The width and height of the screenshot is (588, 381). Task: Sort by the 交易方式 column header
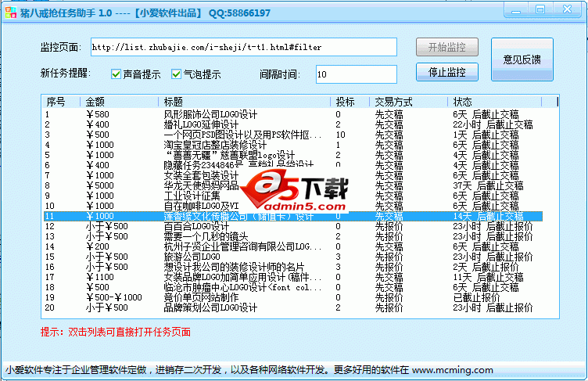408,102
